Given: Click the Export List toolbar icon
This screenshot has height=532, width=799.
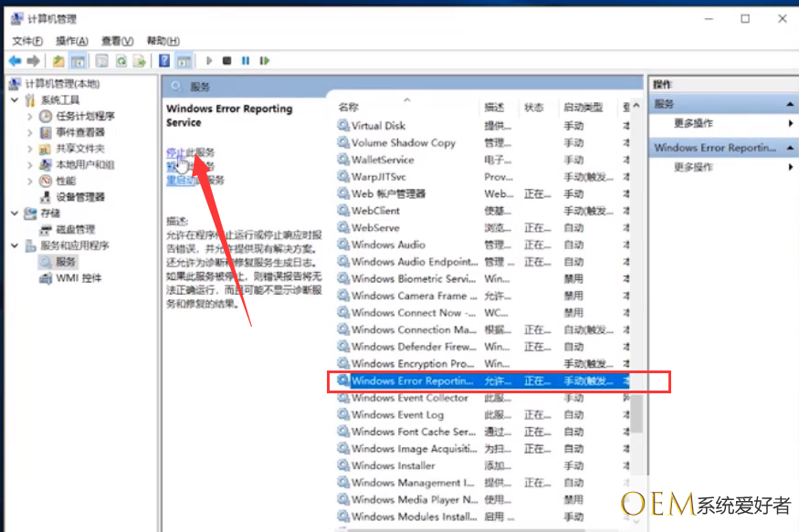Looking at the screenshot, I should tap(140, 61).
